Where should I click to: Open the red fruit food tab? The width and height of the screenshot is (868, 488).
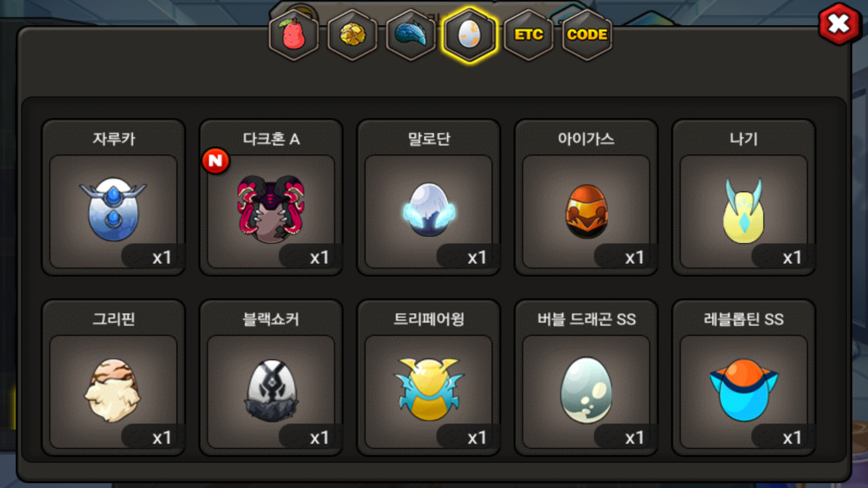(x=294, y=35)
